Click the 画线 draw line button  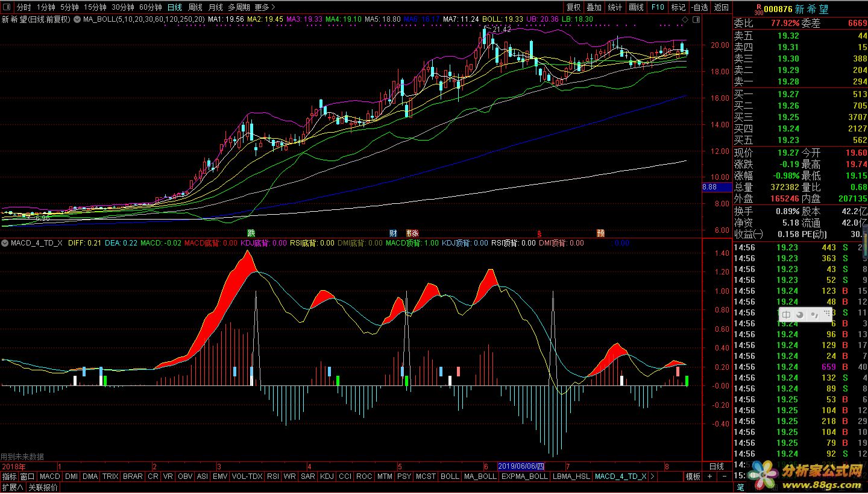pos(636,7)
